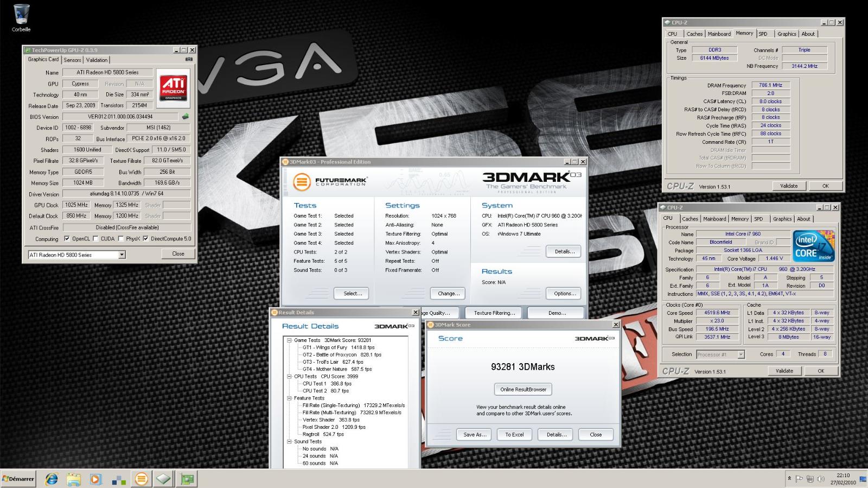The height and width of the screenshot is (488, 868).
Task: Click the ATI Radeon logo in GPU-Z
Action: tap(173, 87)
